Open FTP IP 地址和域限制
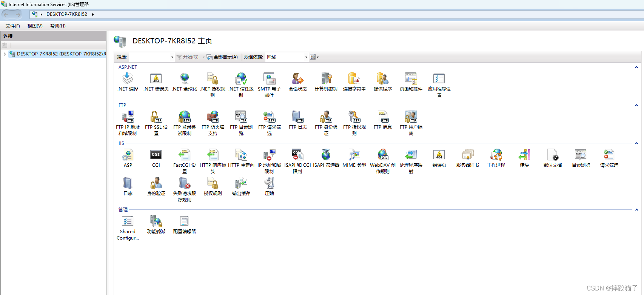 (x=128, y=123)
